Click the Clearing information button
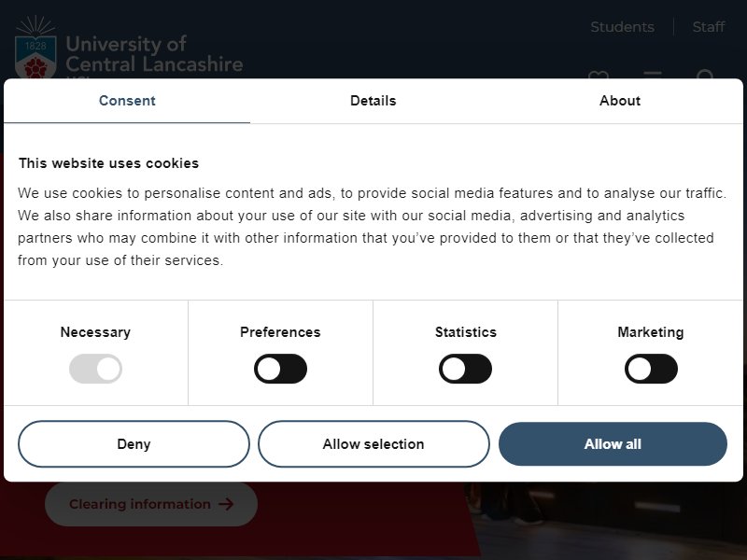This screenshot has width=747, height=560. coord(151,504)
